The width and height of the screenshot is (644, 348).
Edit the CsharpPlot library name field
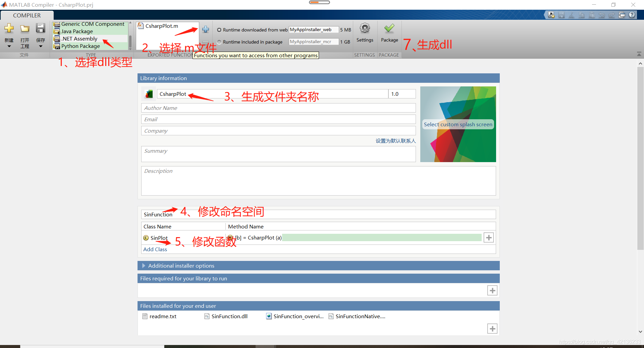272,94
